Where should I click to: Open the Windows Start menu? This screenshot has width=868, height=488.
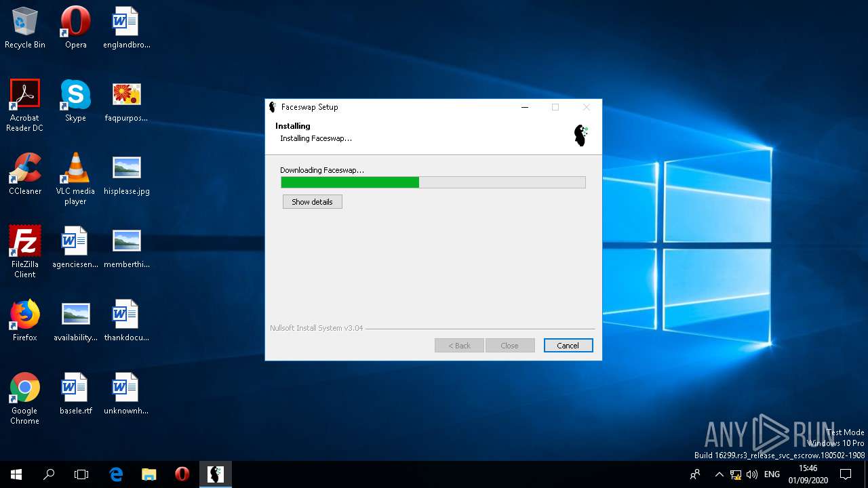(x=16, y=474)
